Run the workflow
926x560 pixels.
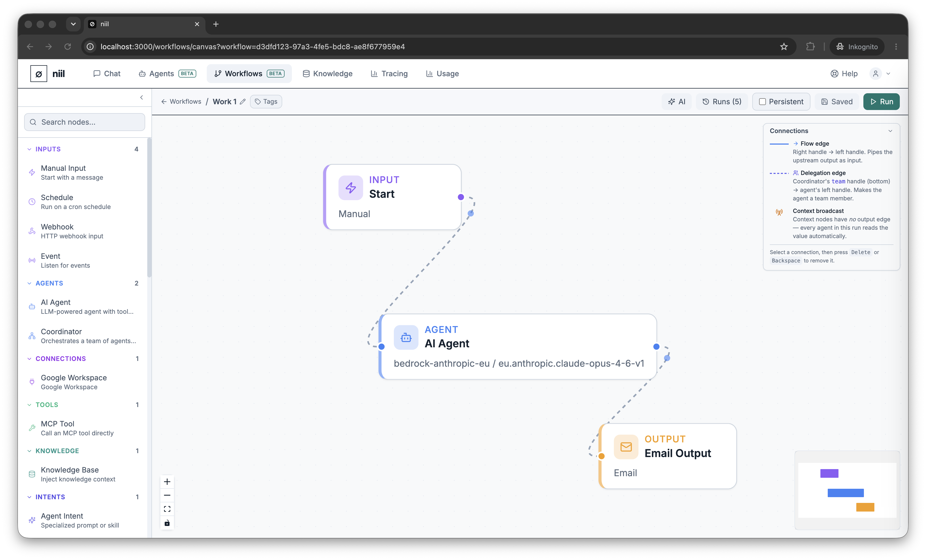[881, 101]
